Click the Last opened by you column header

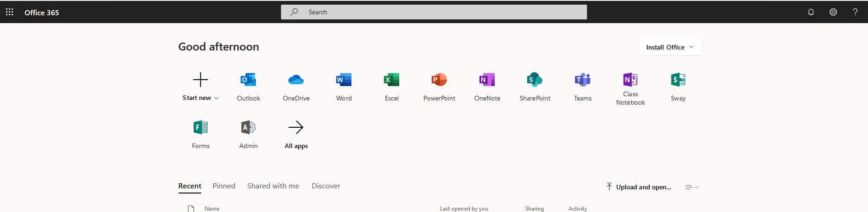point(464,209)
